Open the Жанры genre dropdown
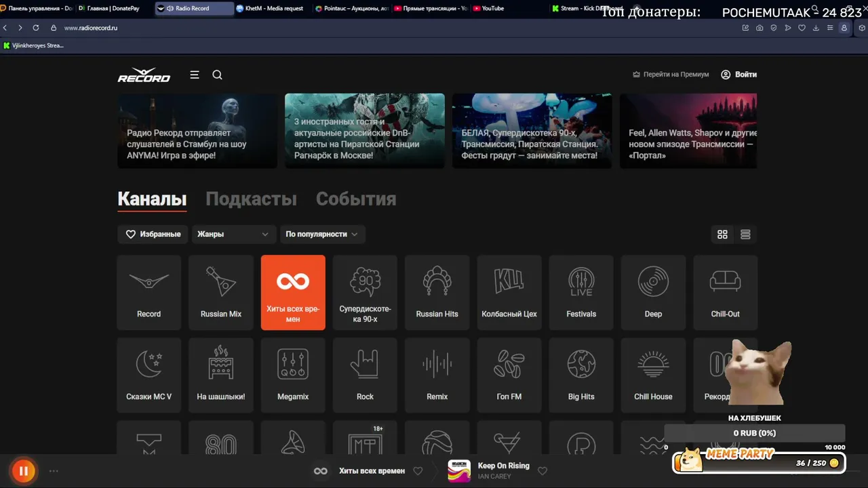Screen dimensions: 868x488 pyautogui.click(x=234, y=235)
